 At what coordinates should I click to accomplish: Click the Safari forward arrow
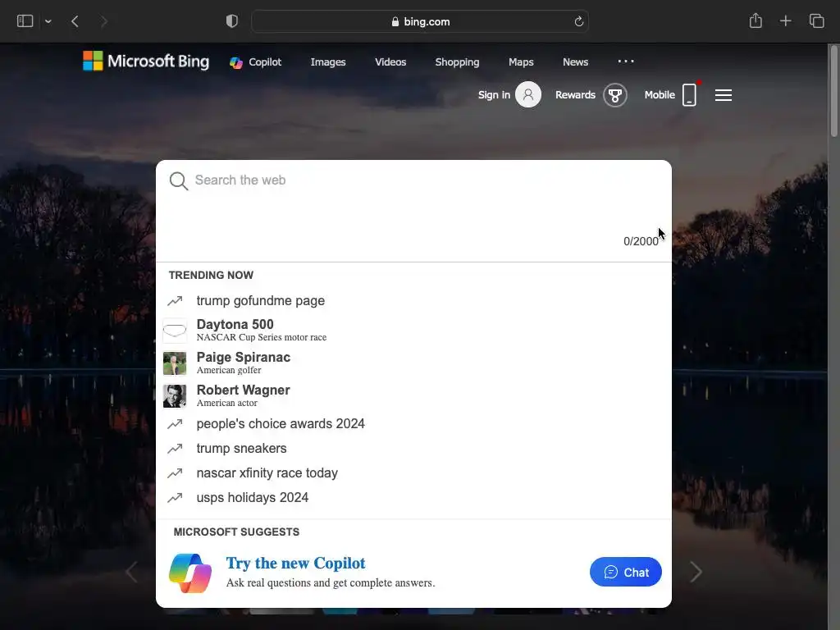pyautogui.click(x=104, y=21)
